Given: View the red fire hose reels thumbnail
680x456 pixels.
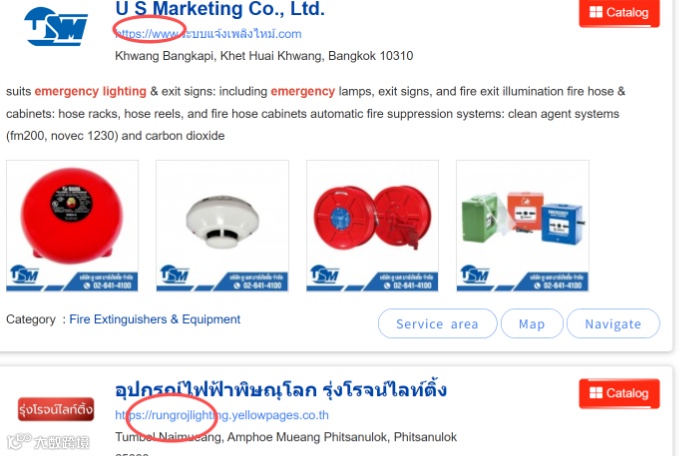Looking at the screenshot, I should (x=372, y=226).
